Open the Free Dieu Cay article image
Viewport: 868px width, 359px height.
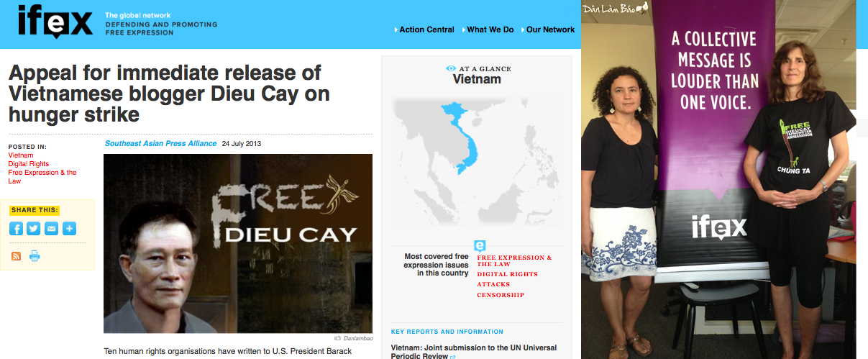point(238,243)
